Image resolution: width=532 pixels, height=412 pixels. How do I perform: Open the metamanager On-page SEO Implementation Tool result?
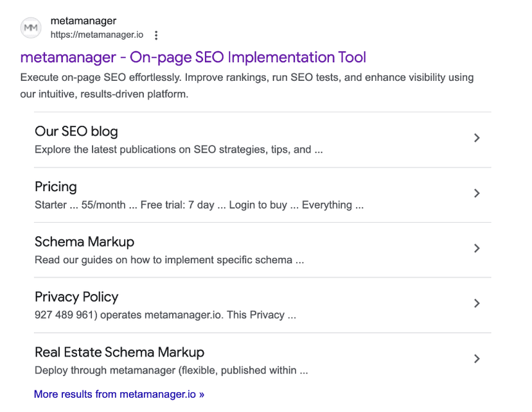coord(193,57)
